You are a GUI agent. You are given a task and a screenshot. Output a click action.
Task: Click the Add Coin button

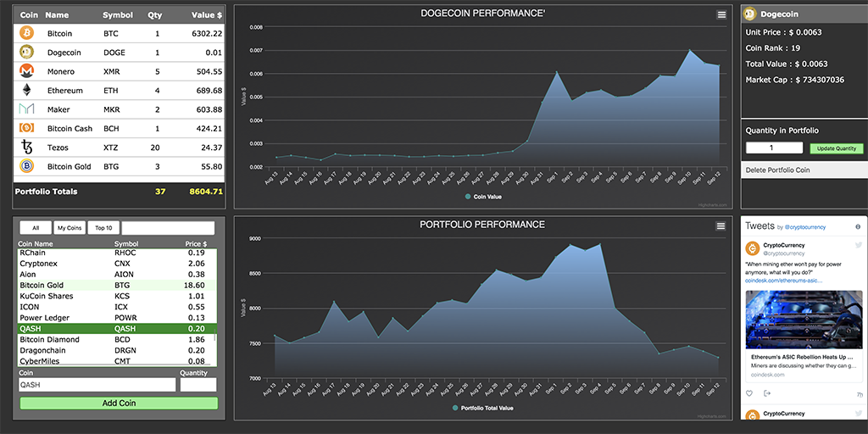coord(119,403)
